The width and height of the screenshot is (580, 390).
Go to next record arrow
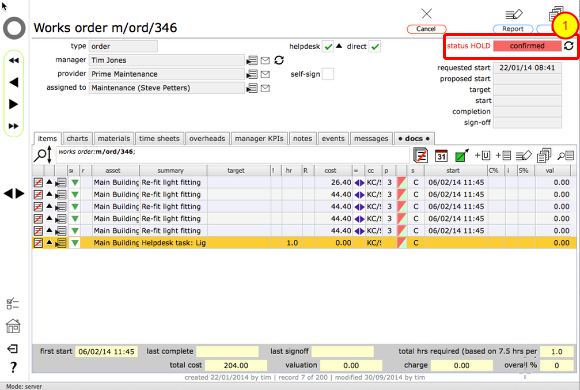point(14,104)
